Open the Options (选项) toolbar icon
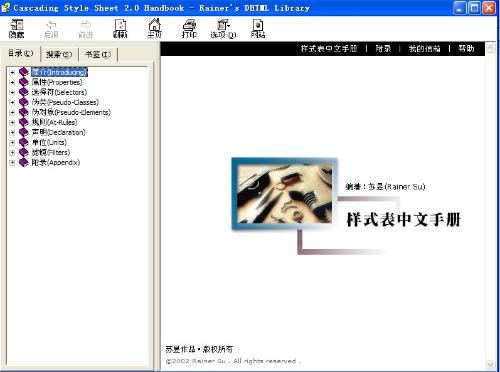This screenshot has width=500, height=372. (x=223, y=28)
